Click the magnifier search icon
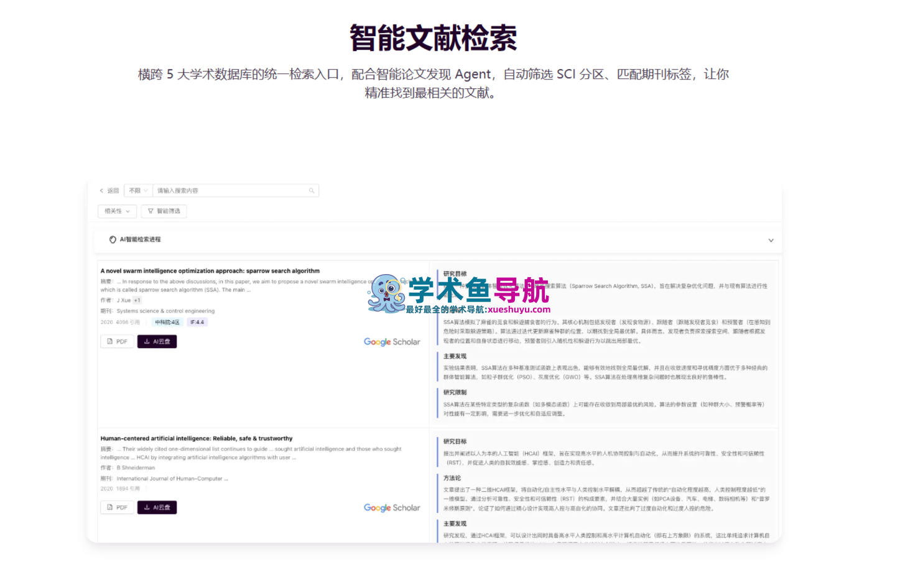The image size is (918, 588). 312,190
